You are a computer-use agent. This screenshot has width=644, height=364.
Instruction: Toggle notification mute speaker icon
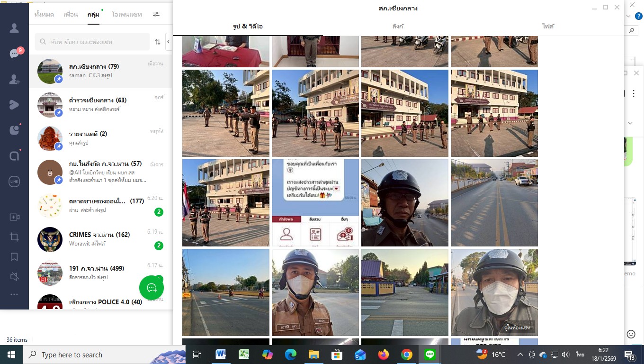pos(14,276)
